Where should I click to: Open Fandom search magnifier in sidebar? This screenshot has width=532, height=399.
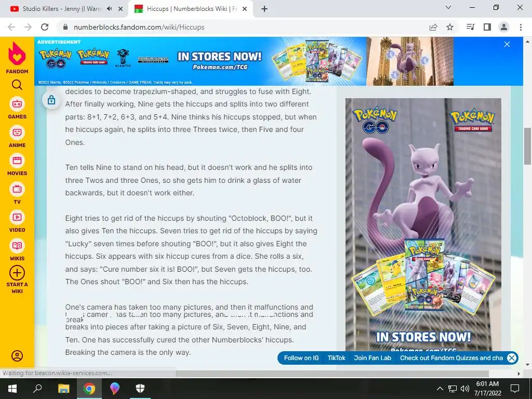[x=17, y=85]
